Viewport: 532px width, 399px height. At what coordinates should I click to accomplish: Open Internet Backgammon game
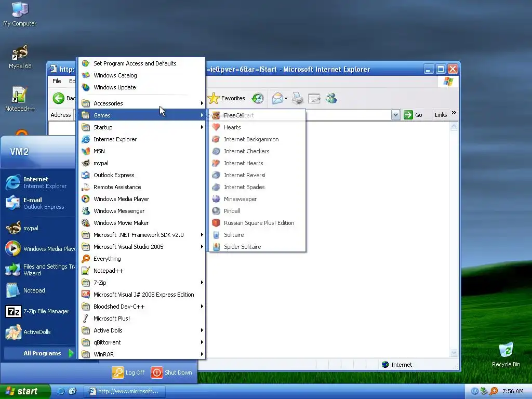click(257, 139)
